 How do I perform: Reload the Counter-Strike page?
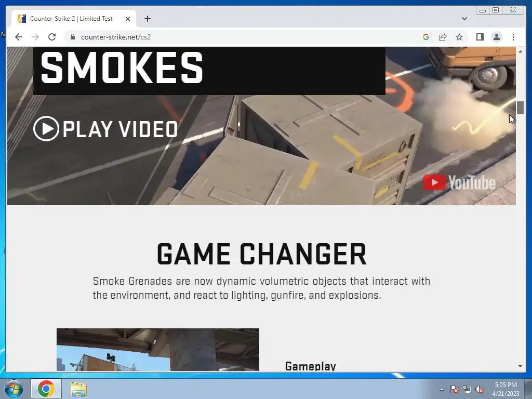tap(52, 37)
